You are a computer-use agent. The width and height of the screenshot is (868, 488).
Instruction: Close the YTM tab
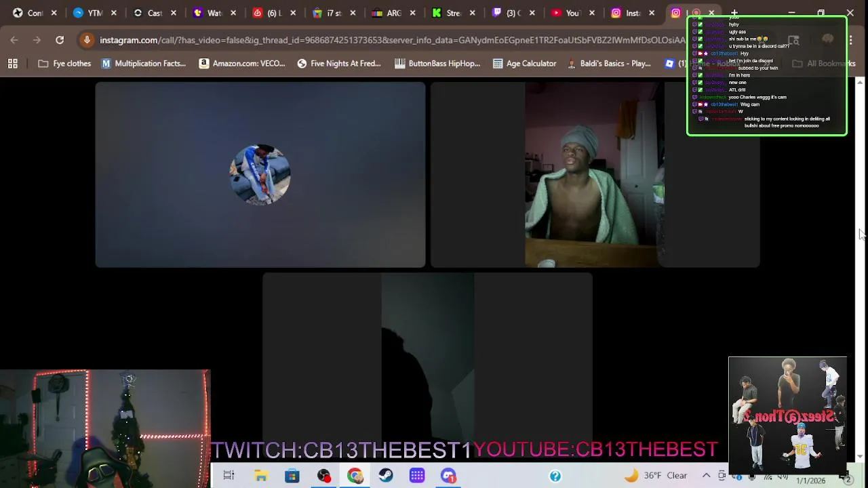pos(113,13)
